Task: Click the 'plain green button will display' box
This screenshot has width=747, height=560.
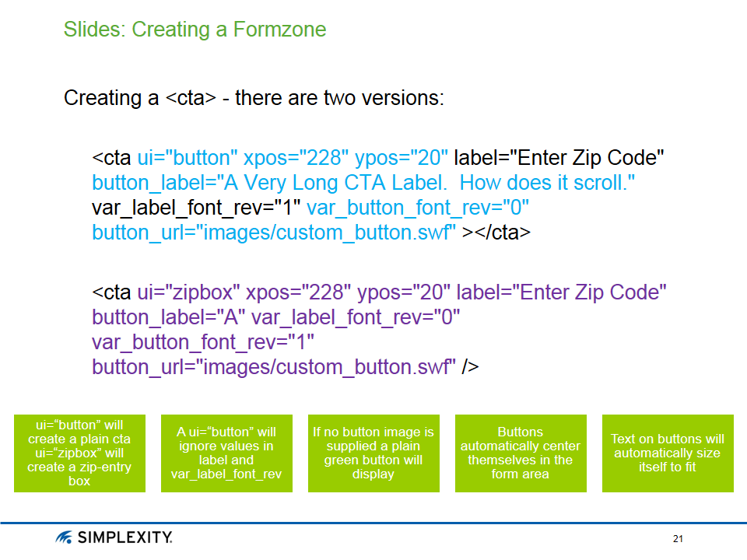Action: coord(373,453)
